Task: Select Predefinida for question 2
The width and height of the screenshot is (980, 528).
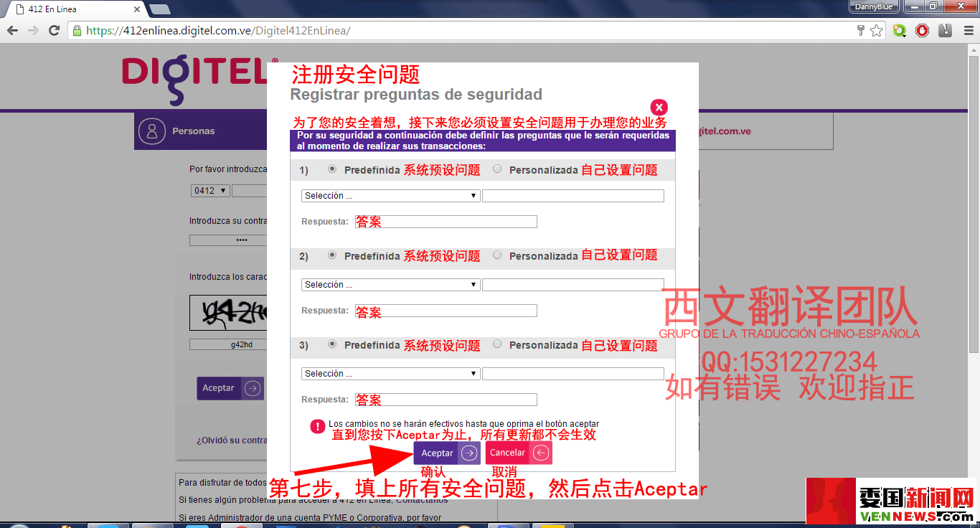Action: [332, 255]
